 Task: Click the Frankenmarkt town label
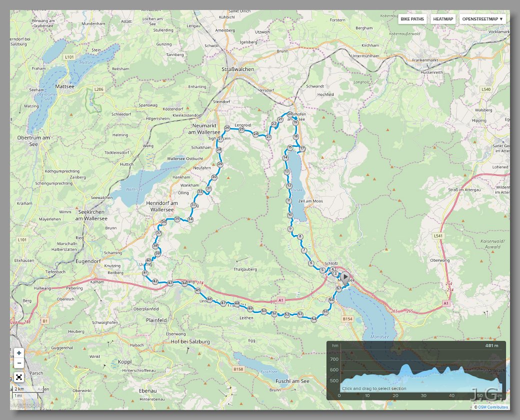pyautogui.click(x=425, y=60)
